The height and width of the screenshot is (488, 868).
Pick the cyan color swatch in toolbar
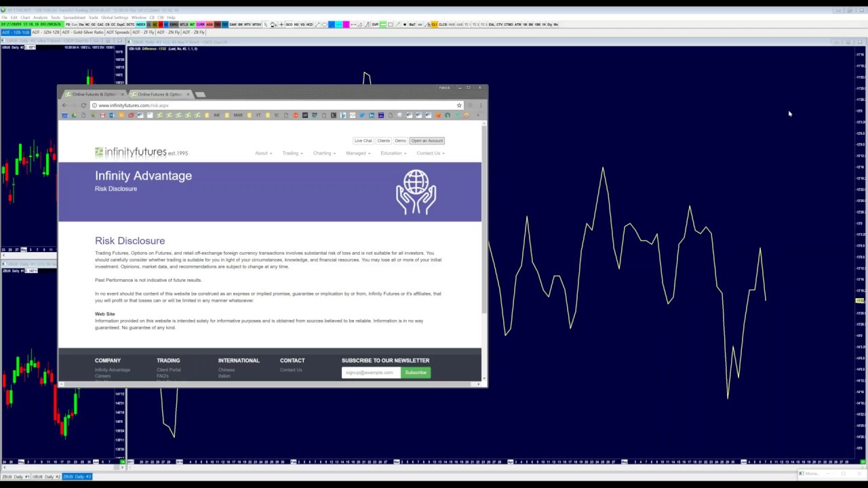point(339,24)
